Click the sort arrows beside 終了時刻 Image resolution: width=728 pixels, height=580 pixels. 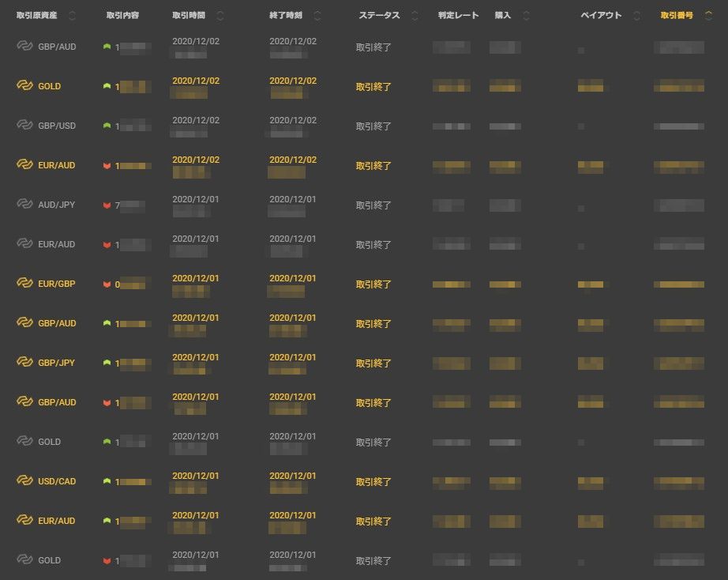point(317,16)
